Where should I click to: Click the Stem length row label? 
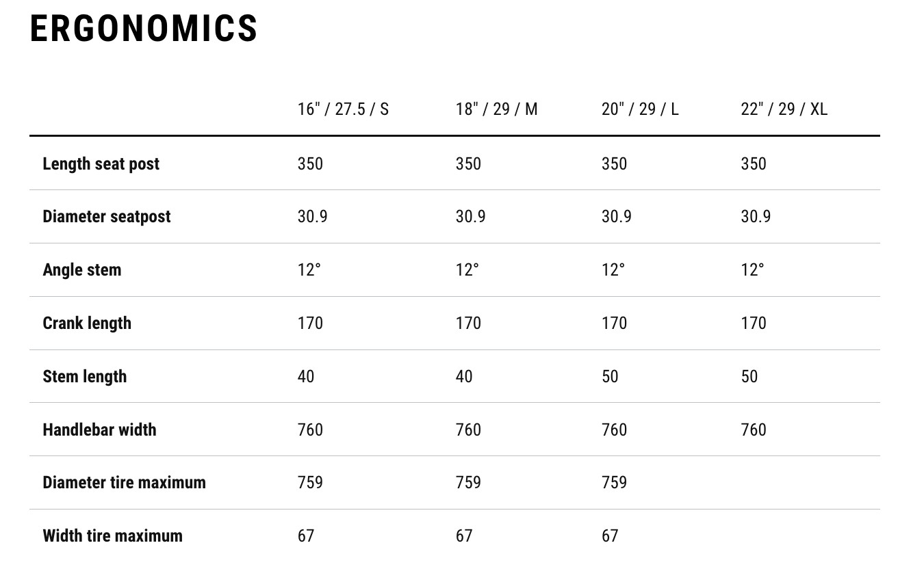pos(84,376)
